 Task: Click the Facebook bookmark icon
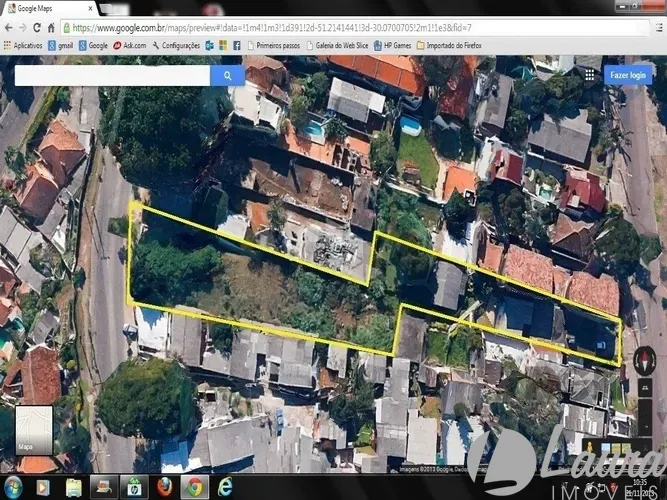(x=237, y=46)
